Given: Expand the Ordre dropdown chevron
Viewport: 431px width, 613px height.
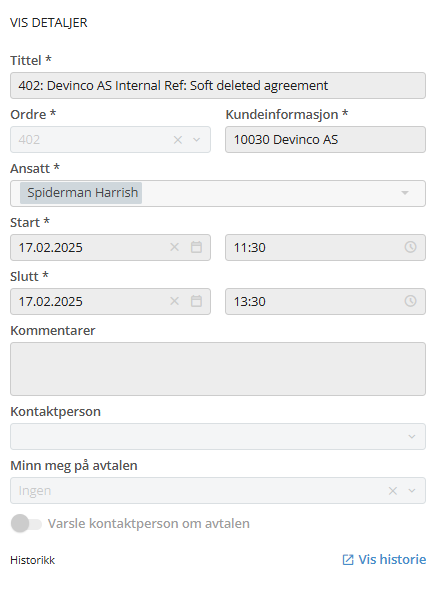Looking at the screenshot, I should pyautogui.click(x=197, y=140).
